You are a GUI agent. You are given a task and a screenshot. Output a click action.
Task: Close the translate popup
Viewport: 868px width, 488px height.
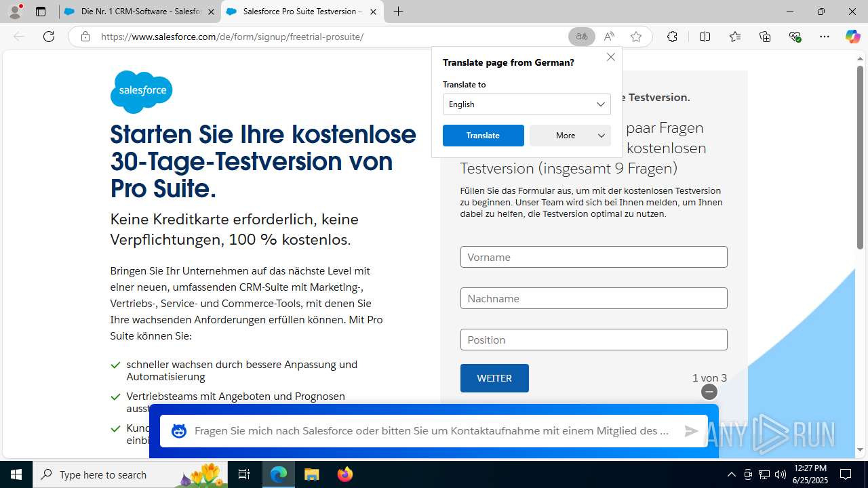click(x=611, y=57)
